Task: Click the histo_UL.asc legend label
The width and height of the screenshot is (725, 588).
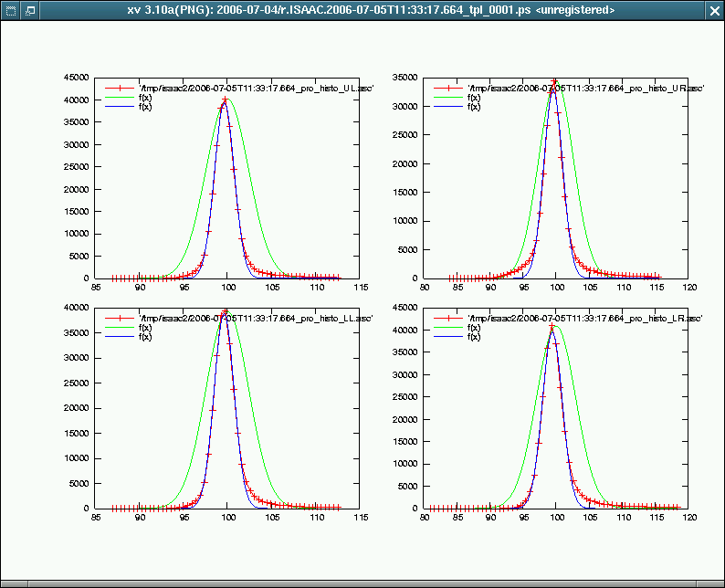Action: (x=243, y=88)
